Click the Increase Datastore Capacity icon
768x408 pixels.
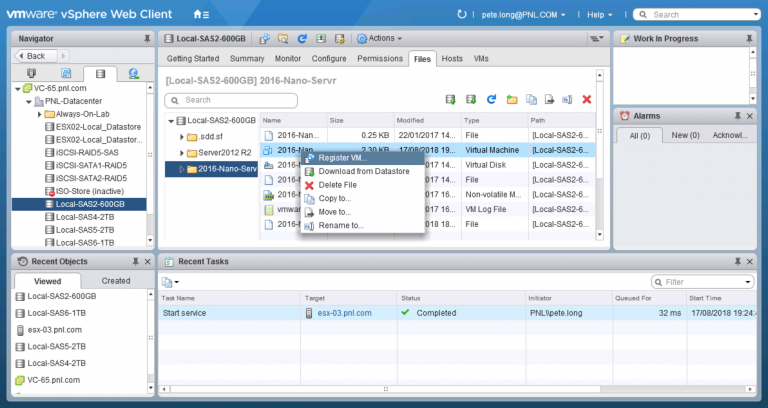[321, 39]
